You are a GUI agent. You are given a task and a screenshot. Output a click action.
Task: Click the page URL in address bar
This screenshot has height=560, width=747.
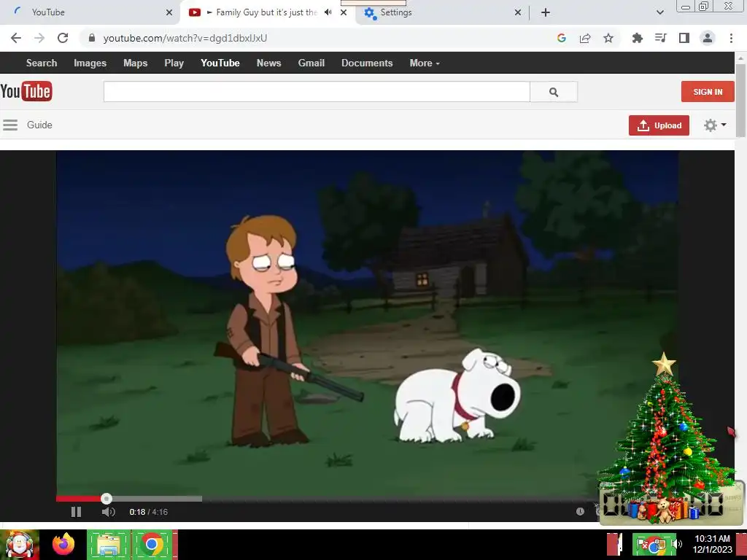[x=185, y=38]
